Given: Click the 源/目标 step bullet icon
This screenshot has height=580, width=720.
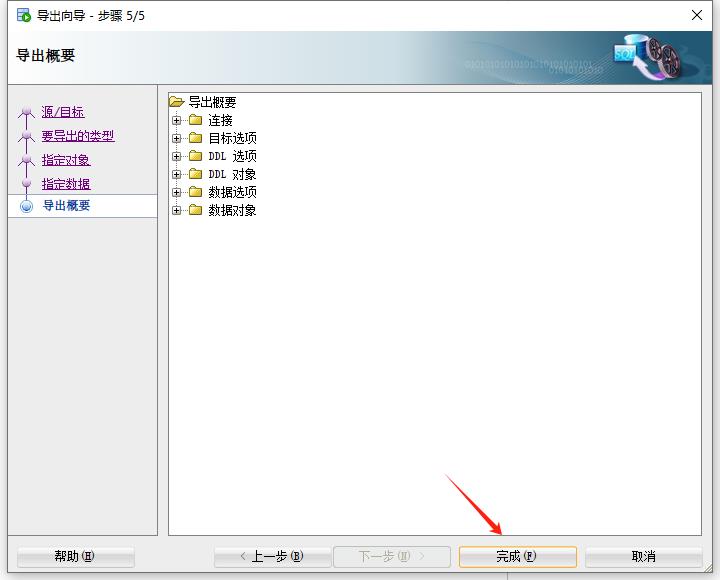Looking at the screenshot, I should pos(27,112).
